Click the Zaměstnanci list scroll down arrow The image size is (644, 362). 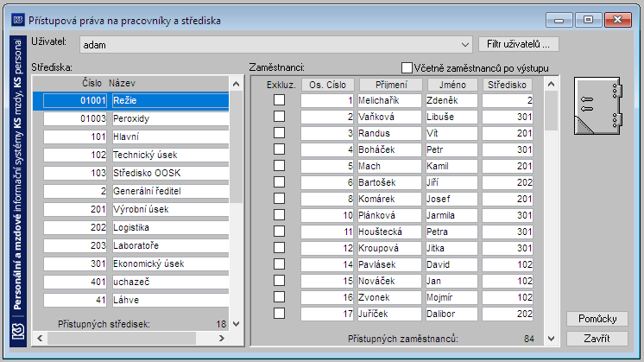pos(551,339)
